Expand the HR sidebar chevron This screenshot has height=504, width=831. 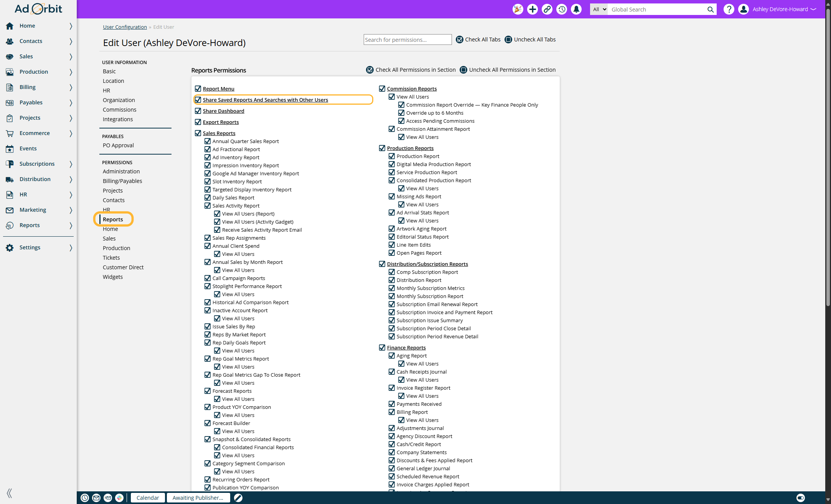pyautogui.click(x=71, y=194)
